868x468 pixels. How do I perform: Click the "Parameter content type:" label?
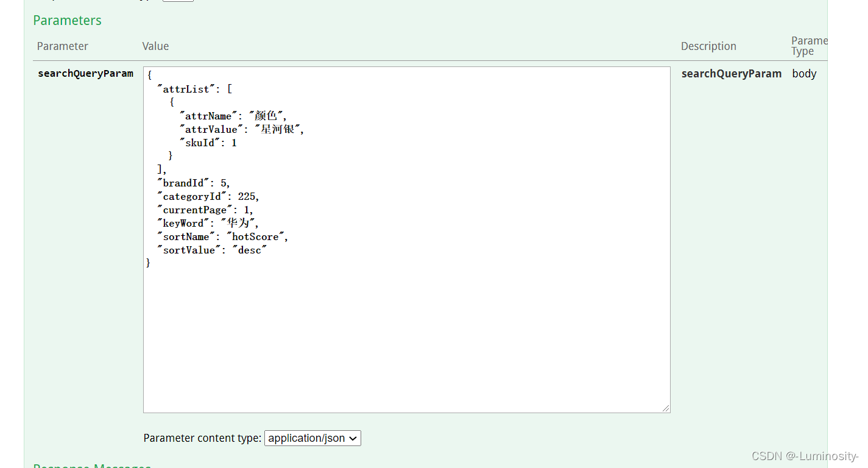(x=202, y=438)
